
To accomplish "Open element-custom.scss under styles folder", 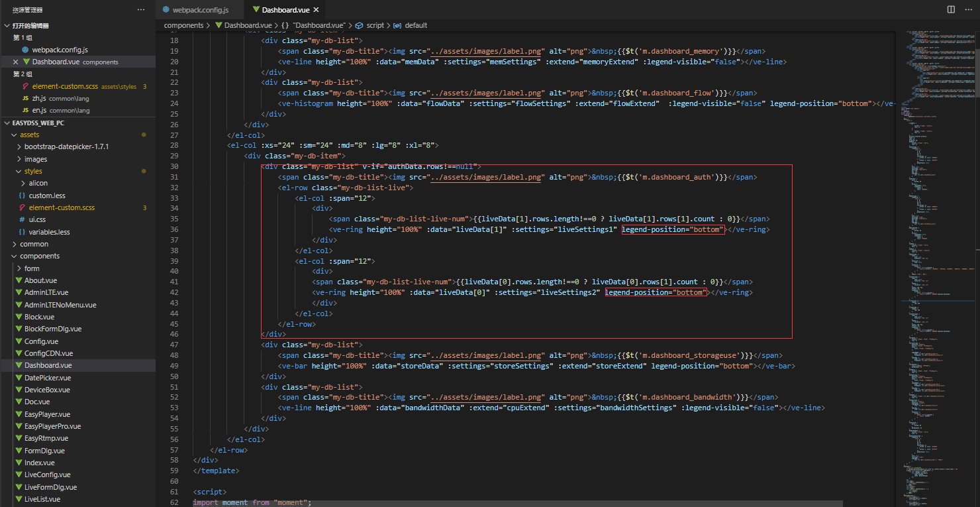I will click(78, 207).
